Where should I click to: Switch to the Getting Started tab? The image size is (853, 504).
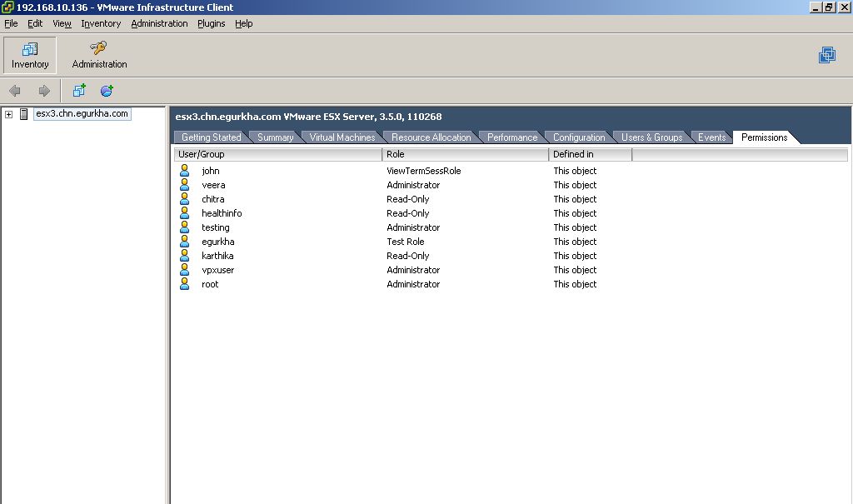[x=211, y=137]
